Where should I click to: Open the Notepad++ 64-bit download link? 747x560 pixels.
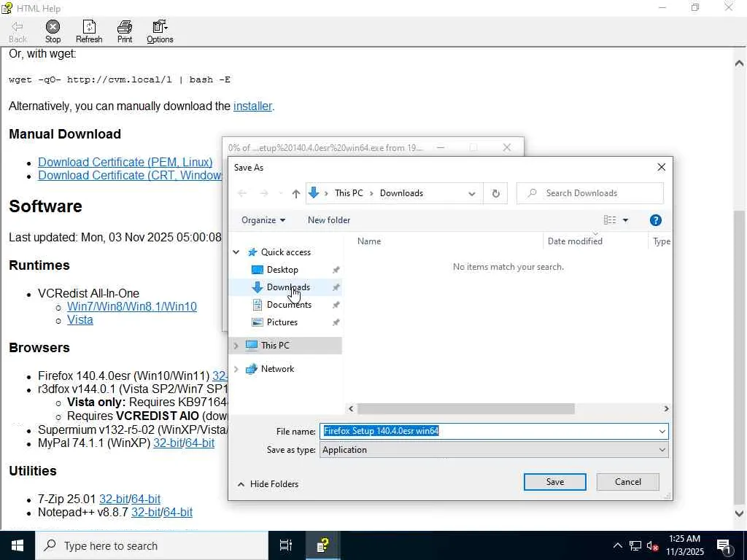[x=178, y=513]
